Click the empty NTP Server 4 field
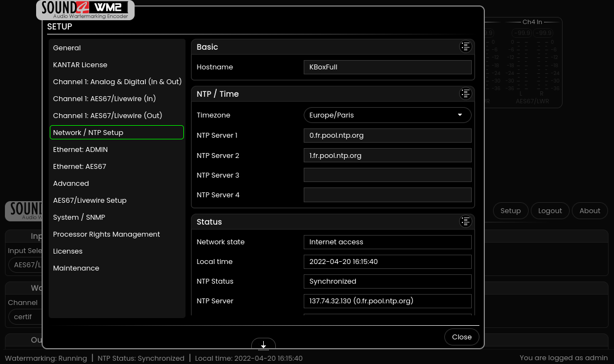The image size is (614, 364). point(387,195)
